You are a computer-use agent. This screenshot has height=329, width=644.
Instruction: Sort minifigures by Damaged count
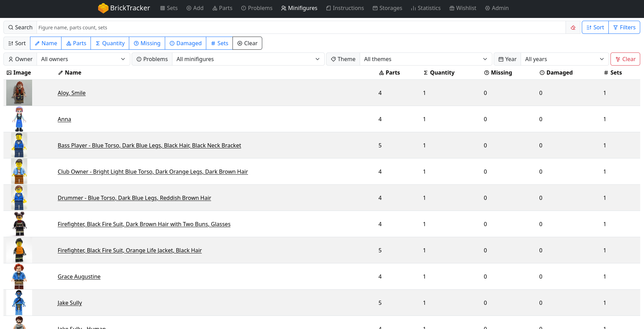click(186, 43)
